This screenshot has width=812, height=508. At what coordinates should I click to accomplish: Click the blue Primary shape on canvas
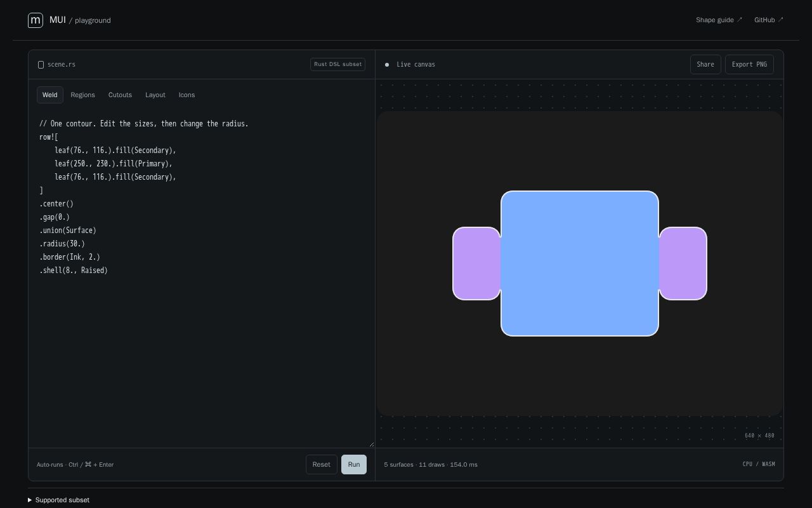point(580,264)
